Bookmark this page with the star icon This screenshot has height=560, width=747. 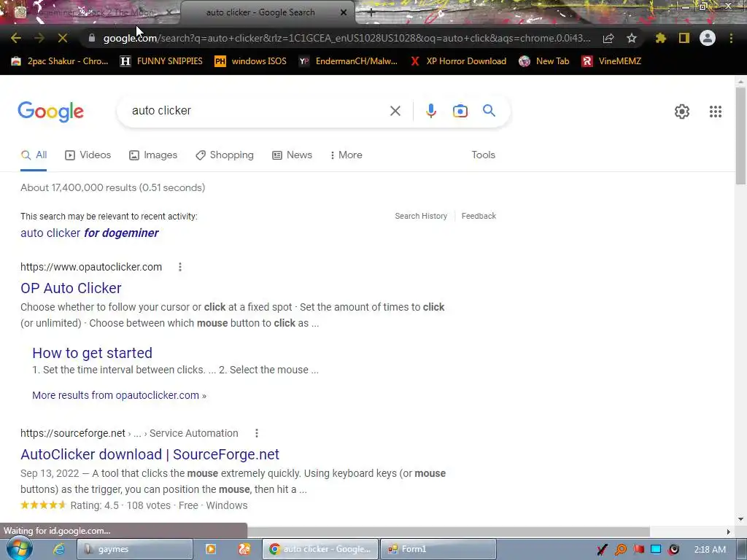point(632,38)
